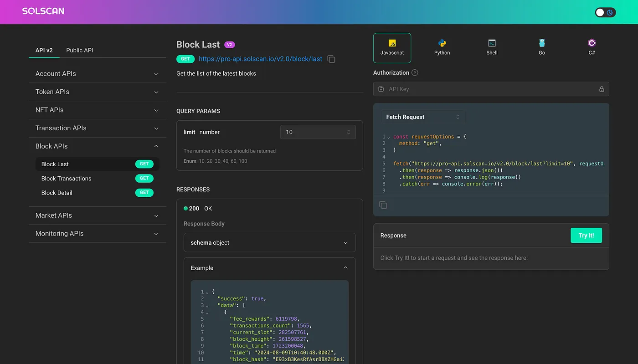Click the "fee_rewards" line in Example

pyautogui.click(x=264, y=319)
